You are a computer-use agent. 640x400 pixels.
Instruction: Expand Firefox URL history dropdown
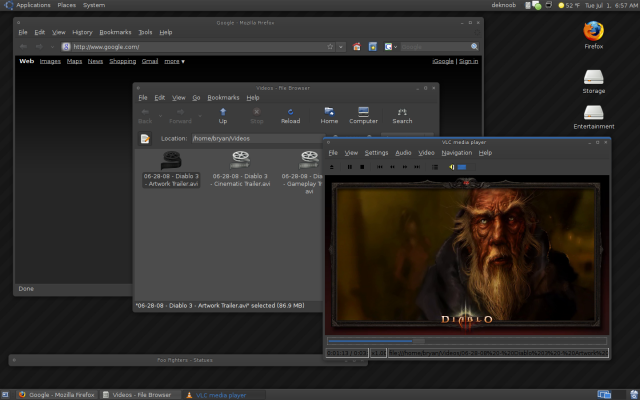[x=341, y=47]
